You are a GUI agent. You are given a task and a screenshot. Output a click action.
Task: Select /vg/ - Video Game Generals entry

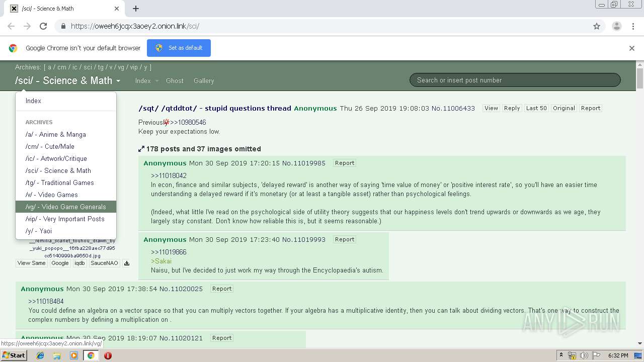pyautogui.click(x=66, y=207)
